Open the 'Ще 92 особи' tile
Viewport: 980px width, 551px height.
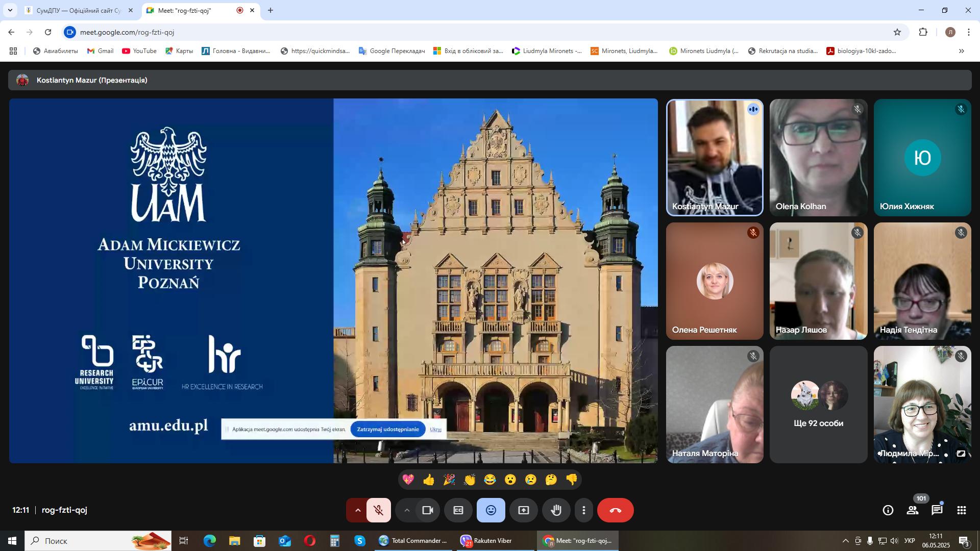818,405
